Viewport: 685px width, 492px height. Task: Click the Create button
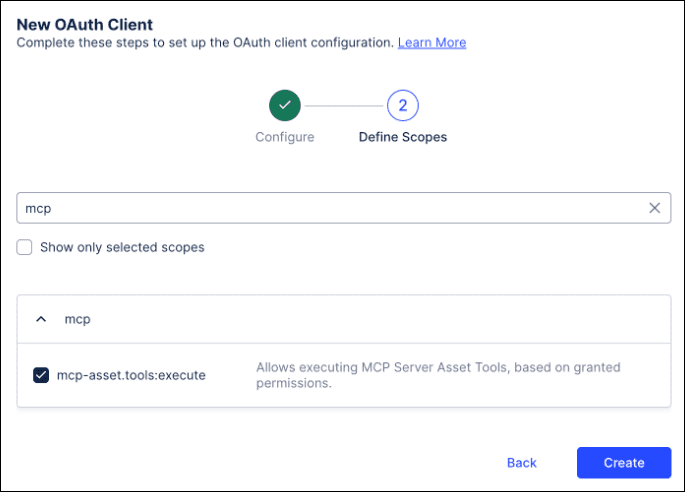623,463
